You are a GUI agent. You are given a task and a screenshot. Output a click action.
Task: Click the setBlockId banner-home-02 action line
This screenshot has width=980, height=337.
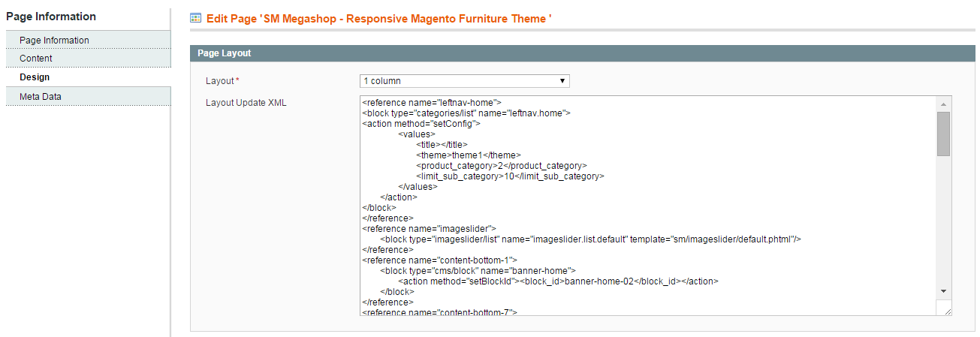click(558, 281)
